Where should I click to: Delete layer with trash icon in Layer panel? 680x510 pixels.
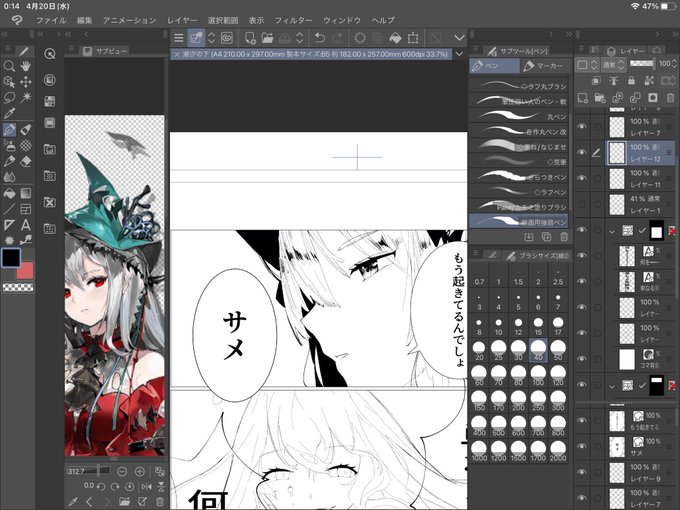pos(670,98)
